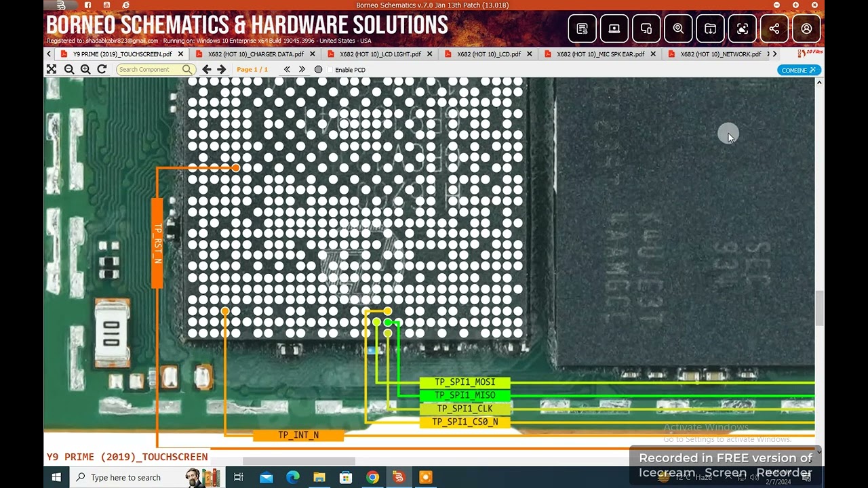Switch to X682 (HOT 10)_LCD LIGHT.pdf tab
This screenshot has height=488, width=868.
click(380, 54)
